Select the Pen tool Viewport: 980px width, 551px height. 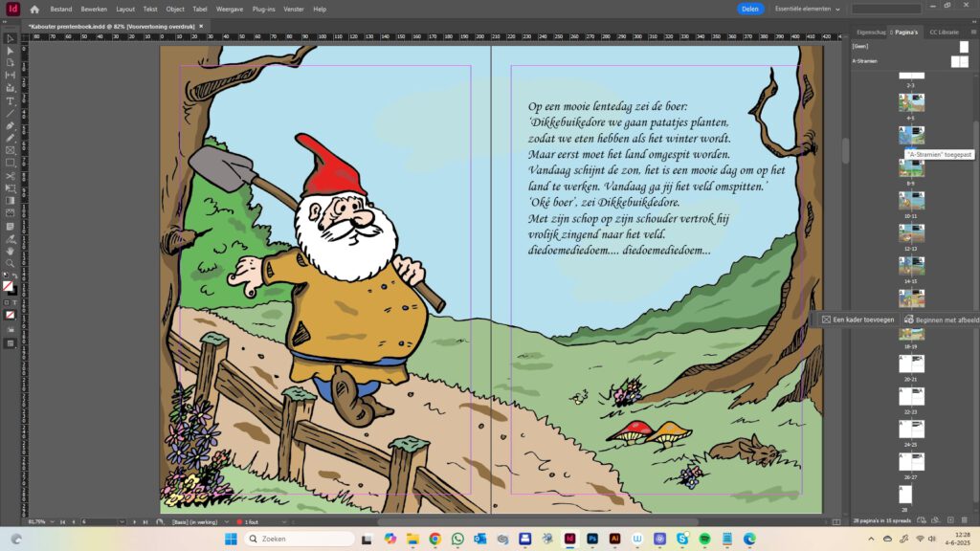point(10,126)
